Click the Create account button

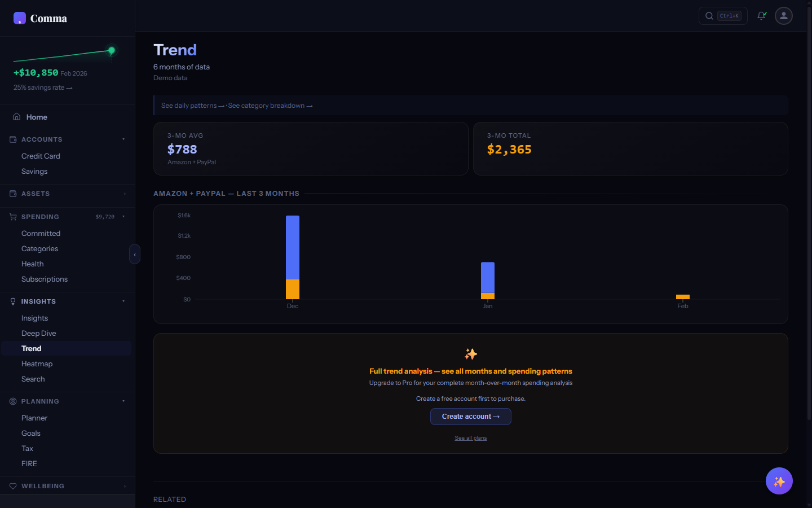click(470, 416)
